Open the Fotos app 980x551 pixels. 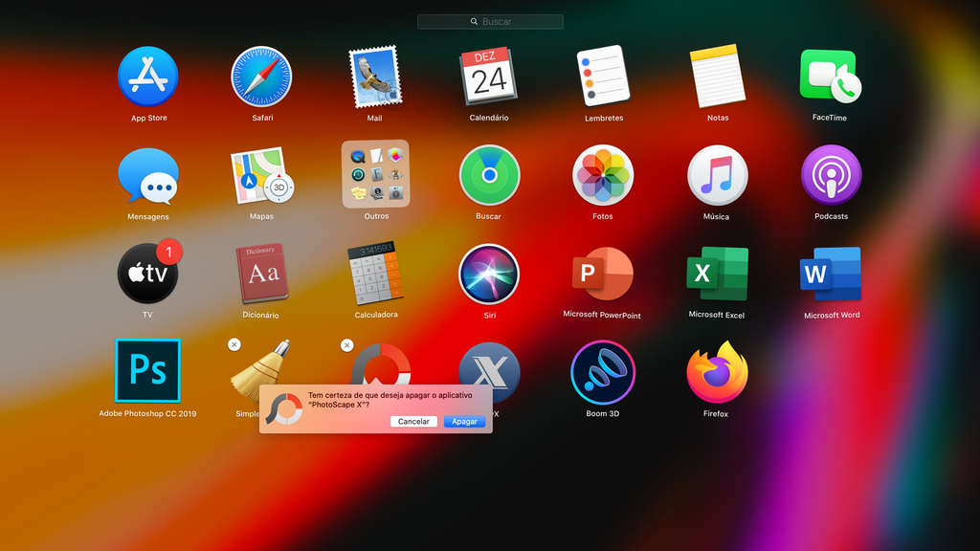[603, 176]
